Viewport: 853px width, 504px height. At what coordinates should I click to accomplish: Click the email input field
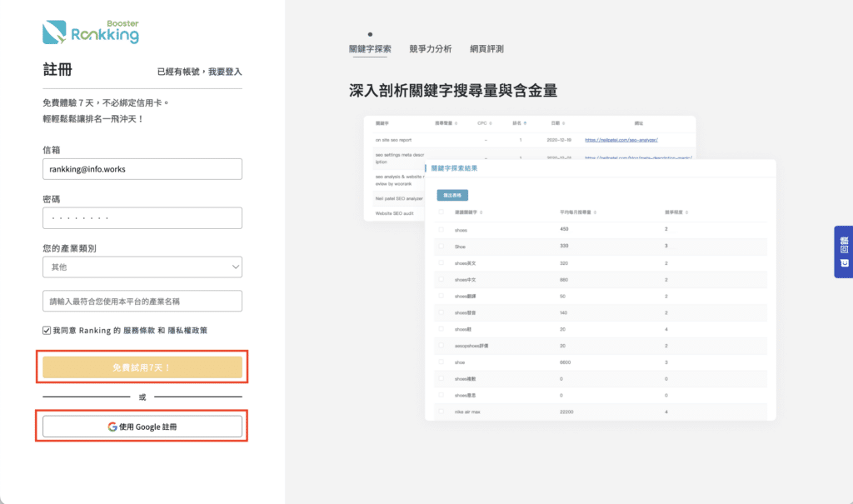142,169
